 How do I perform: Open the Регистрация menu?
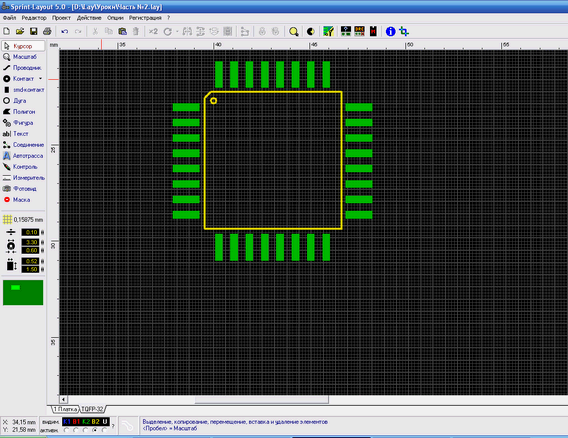tap(145, 18)
